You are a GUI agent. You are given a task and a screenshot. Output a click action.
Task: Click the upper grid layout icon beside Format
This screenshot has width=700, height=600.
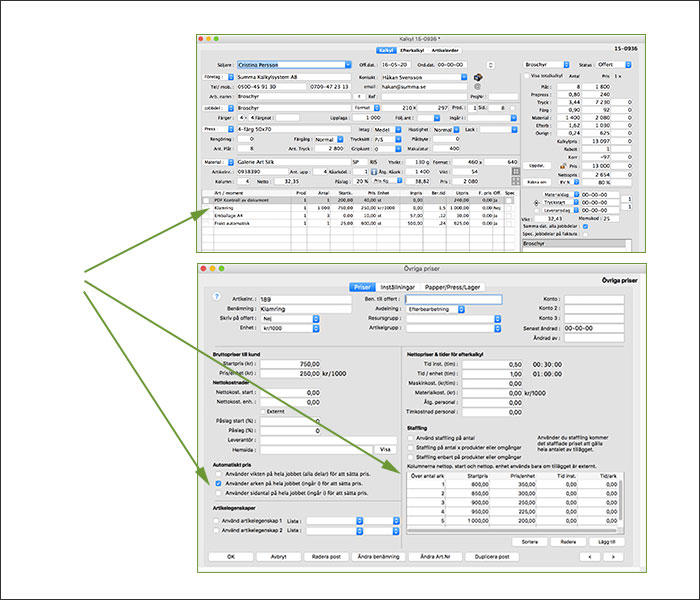click(x=516, y=171)
